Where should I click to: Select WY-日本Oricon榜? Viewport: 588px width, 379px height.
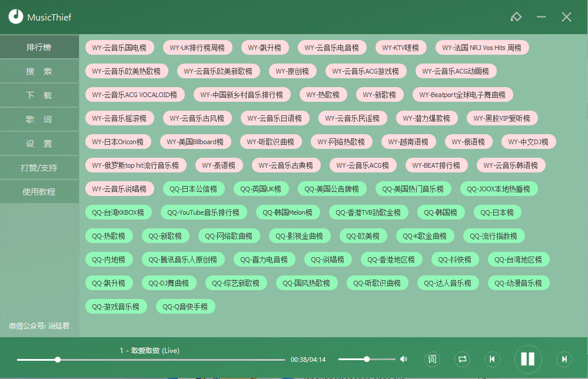[118, 142]
